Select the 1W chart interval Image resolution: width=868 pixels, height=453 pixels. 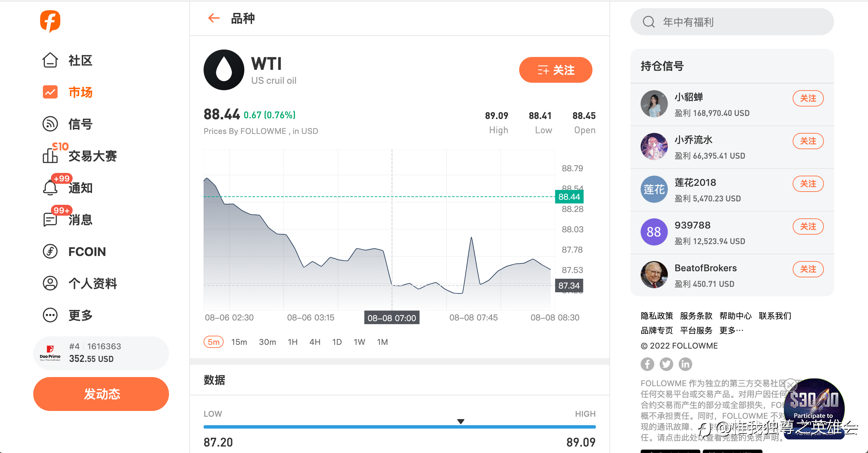(359, 342)
